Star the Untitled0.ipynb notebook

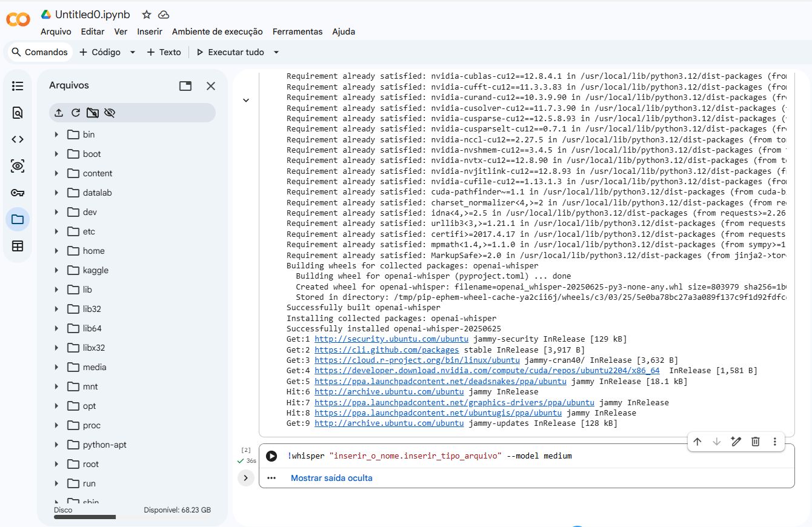pos(147,15)
